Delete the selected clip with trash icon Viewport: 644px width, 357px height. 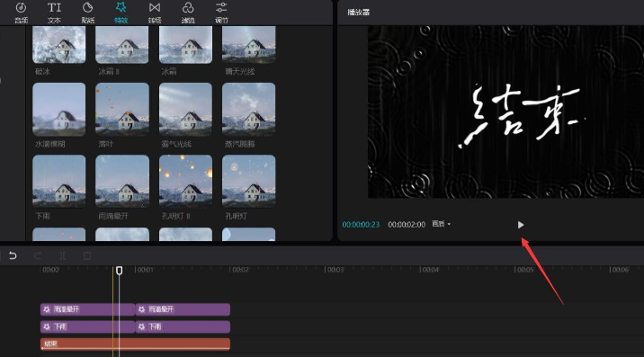tap(87, 255)
